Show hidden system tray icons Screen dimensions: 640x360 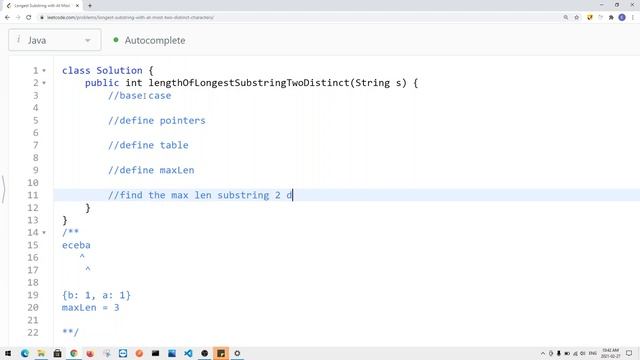543,353
